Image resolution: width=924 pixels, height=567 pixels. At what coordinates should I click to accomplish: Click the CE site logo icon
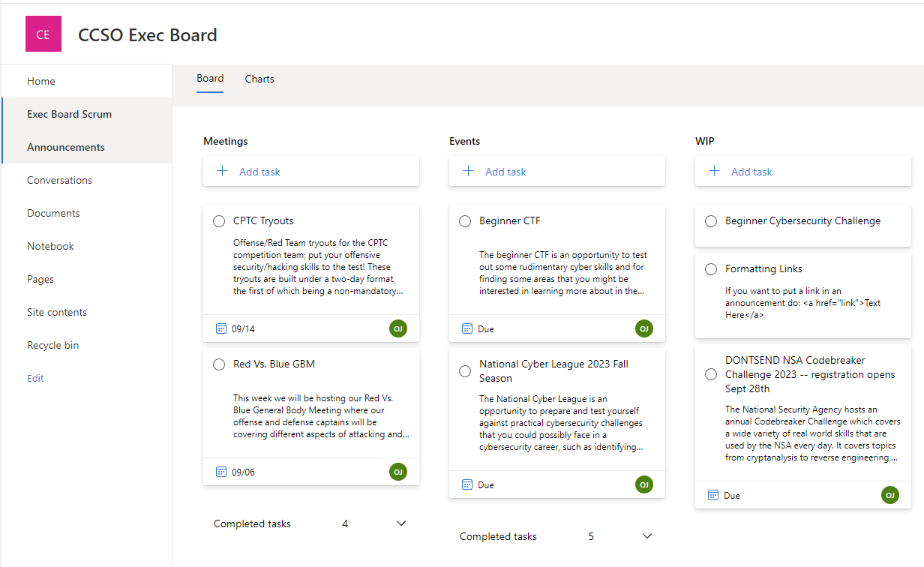click(x=43, y=34)
